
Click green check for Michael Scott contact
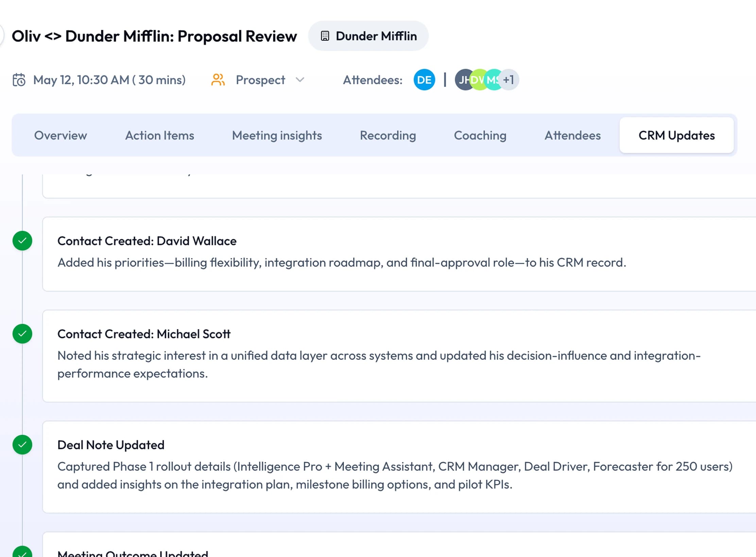click(x=22, y=334)
